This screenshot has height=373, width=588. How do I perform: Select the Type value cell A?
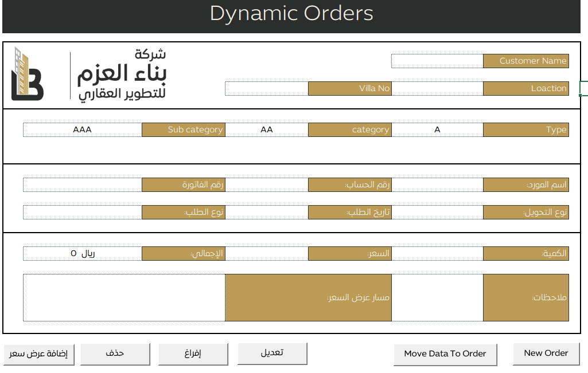[x=437, y=130]
